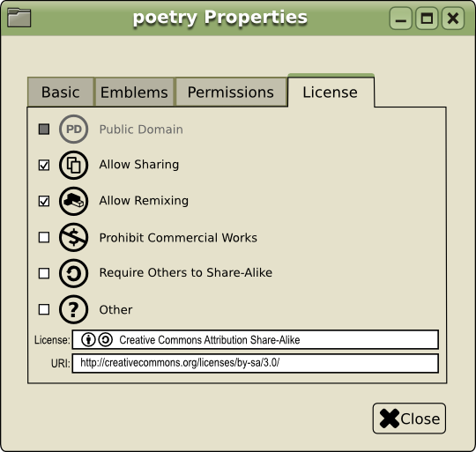Switch to the Basic tab

pyautogui.click(x=61, y=92)
